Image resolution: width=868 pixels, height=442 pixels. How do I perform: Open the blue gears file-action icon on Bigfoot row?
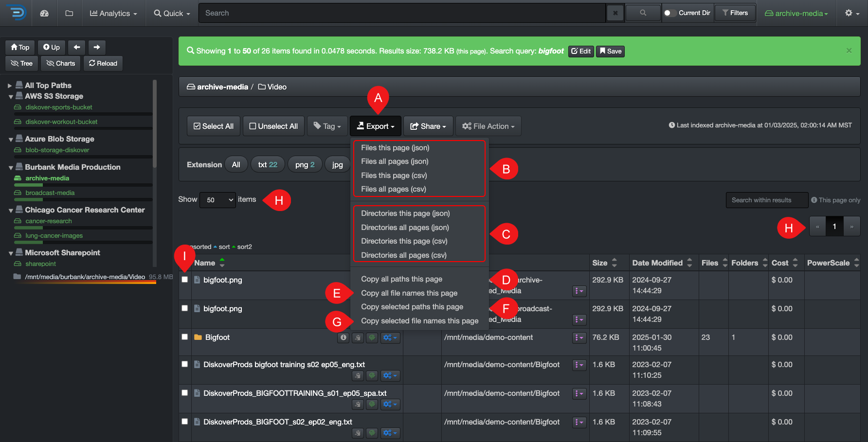point(389,337)
